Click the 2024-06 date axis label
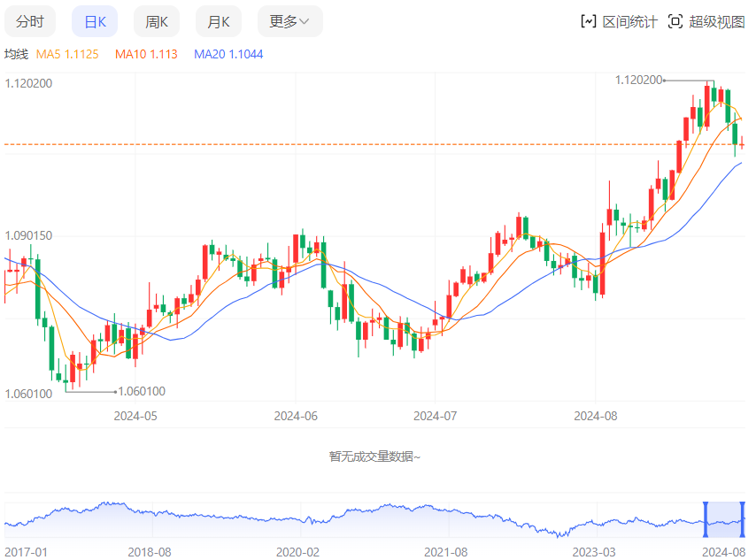 [x=296, y=416]
